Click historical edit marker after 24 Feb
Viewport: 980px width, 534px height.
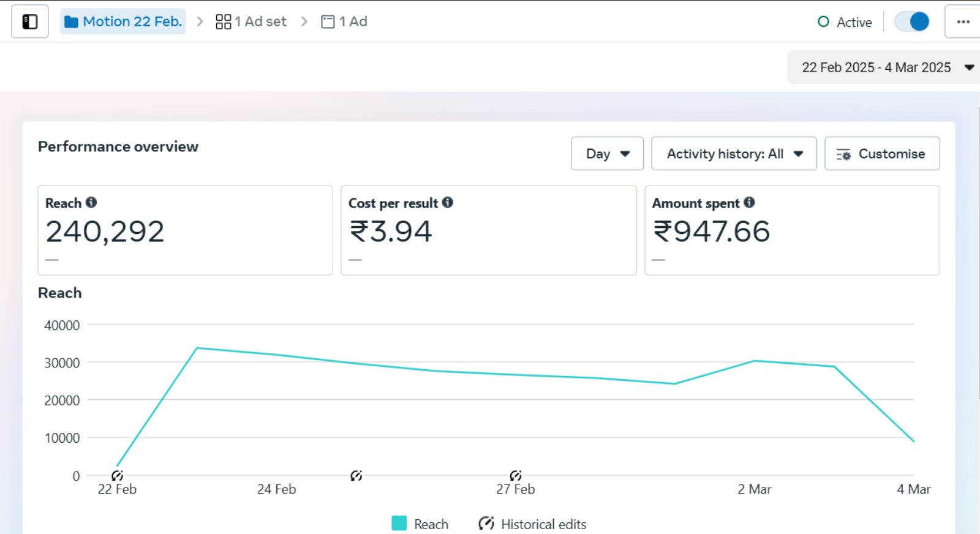[x=356, y=476]
